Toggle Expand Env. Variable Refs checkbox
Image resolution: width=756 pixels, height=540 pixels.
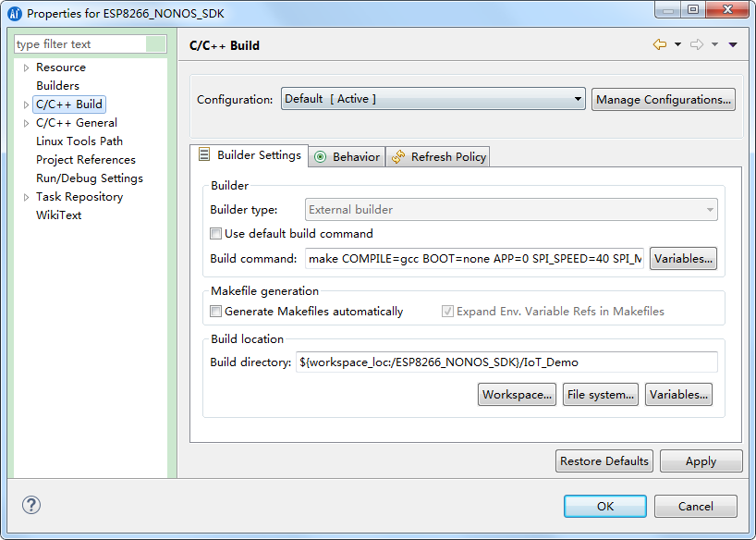click(x=447, y=312)
